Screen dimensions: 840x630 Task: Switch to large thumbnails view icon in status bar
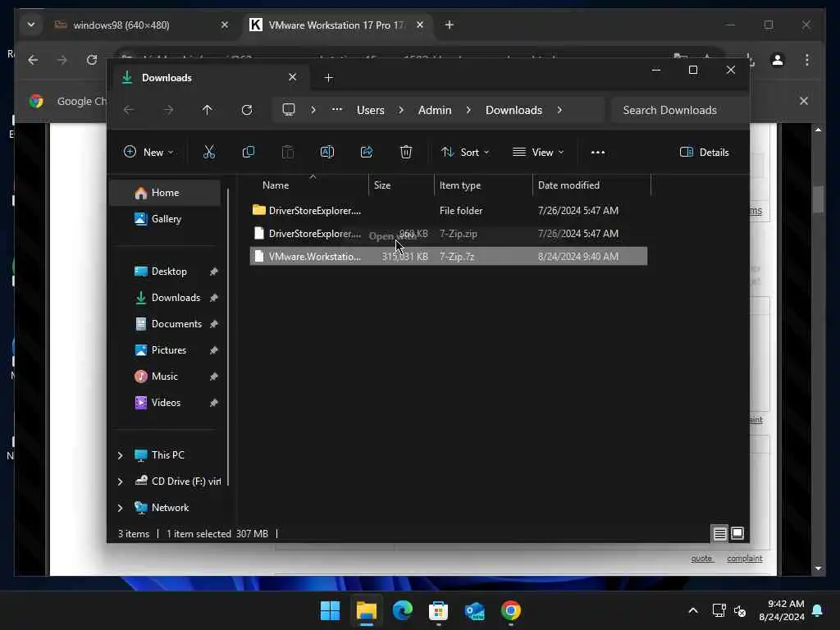(x=737, y=533)
